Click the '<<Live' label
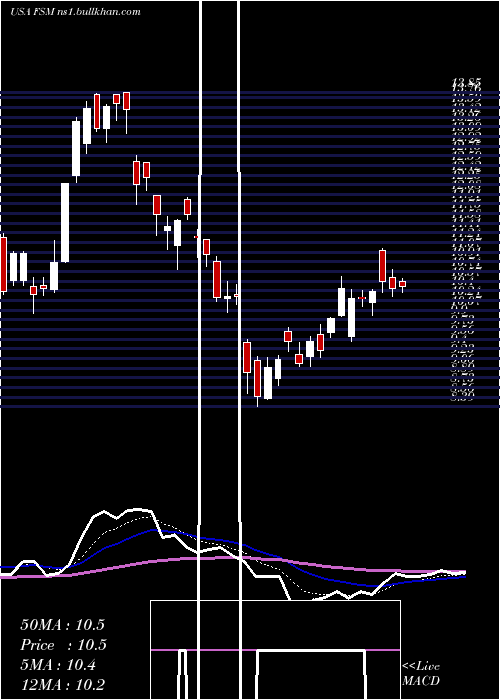 pyautogui.click(x=421, y=667)
